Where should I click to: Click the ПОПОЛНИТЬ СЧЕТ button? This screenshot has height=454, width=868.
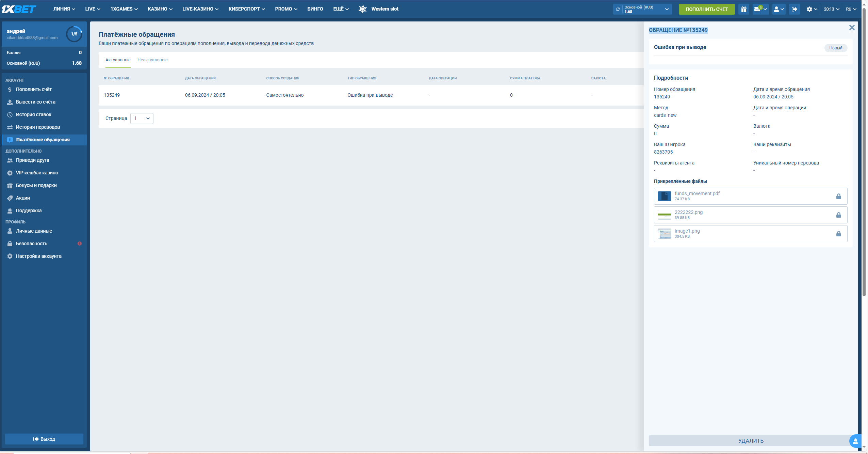click(x=707, y=9)
